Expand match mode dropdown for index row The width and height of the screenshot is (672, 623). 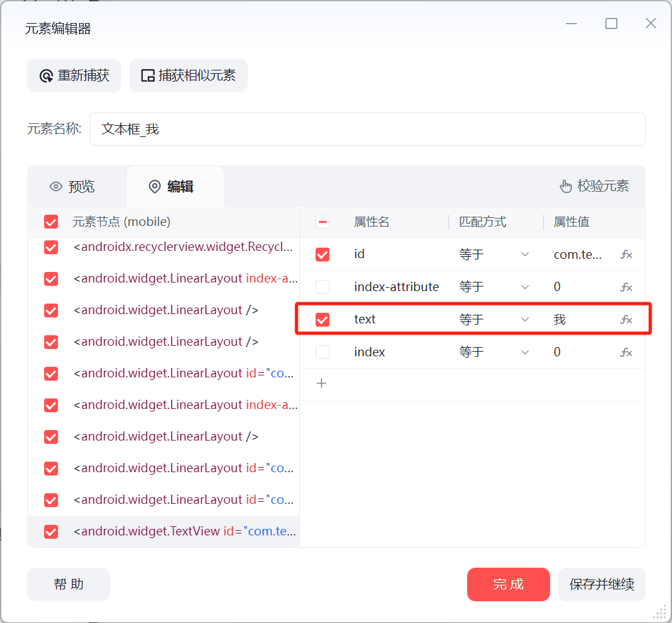494,352
